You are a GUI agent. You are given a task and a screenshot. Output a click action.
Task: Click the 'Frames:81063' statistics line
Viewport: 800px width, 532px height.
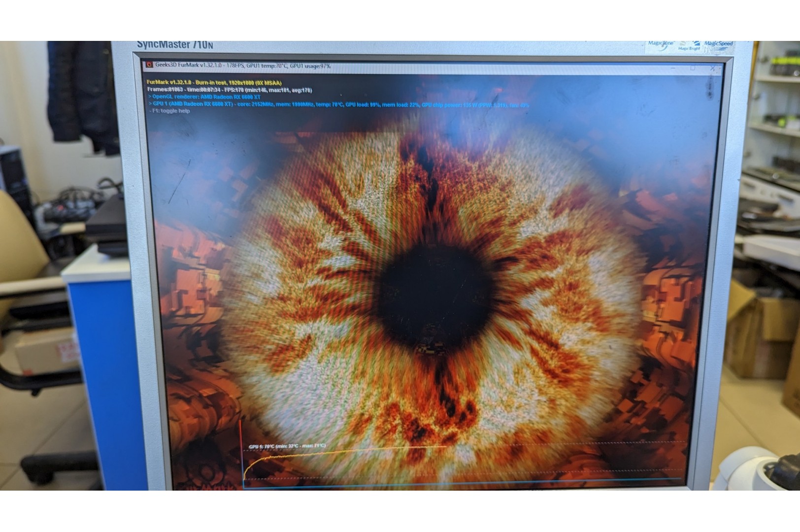pyautogui.click(x=230, y=90)
